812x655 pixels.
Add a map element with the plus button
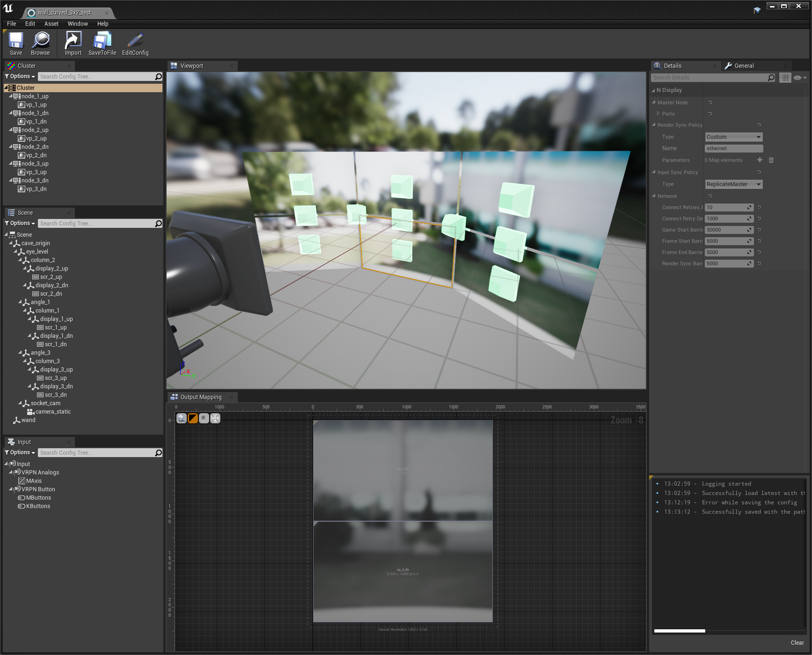(760, 160)
